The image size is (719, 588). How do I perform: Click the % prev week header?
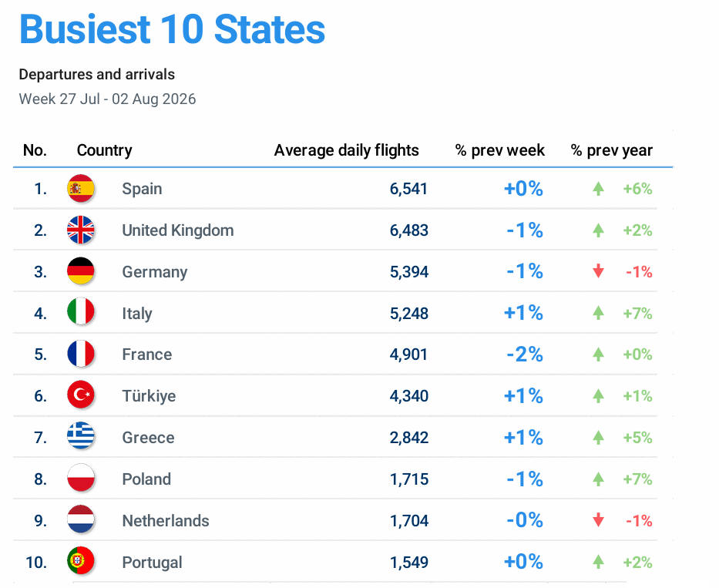point(500,150)
